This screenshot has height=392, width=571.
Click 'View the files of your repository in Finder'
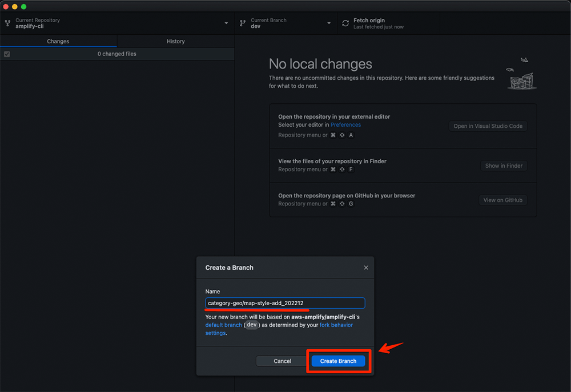(332, 161)
